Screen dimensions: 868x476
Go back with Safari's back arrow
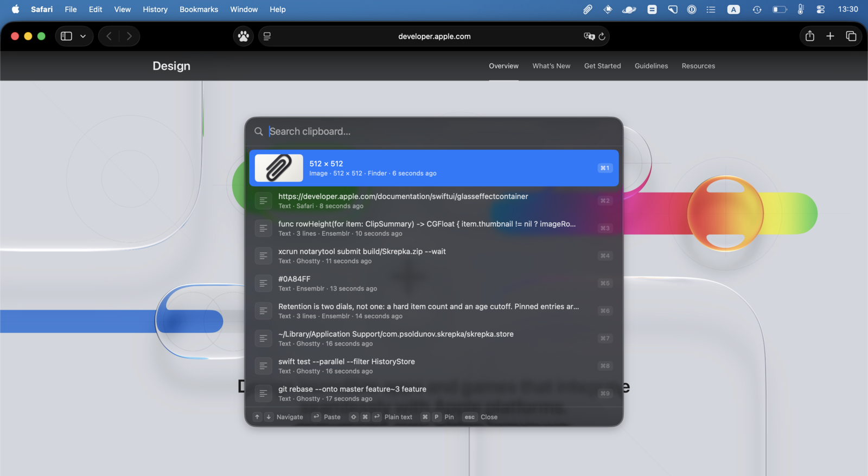(109, 36)
